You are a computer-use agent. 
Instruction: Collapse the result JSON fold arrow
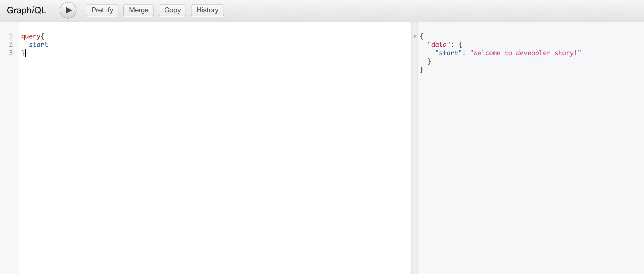tap(415, 36)
